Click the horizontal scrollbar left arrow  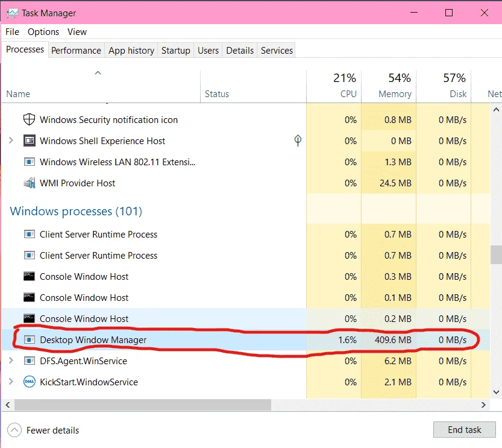point(8,405)
